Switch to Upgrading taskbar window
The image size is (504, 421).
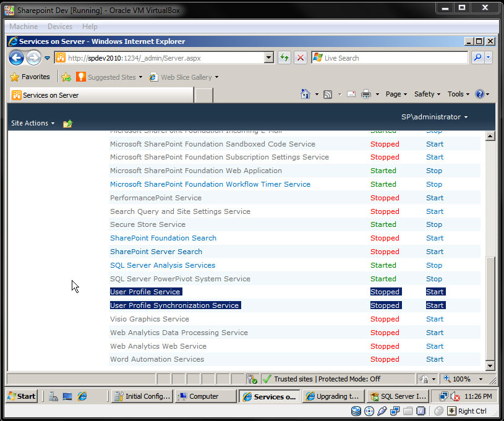(x=333, y=396)
